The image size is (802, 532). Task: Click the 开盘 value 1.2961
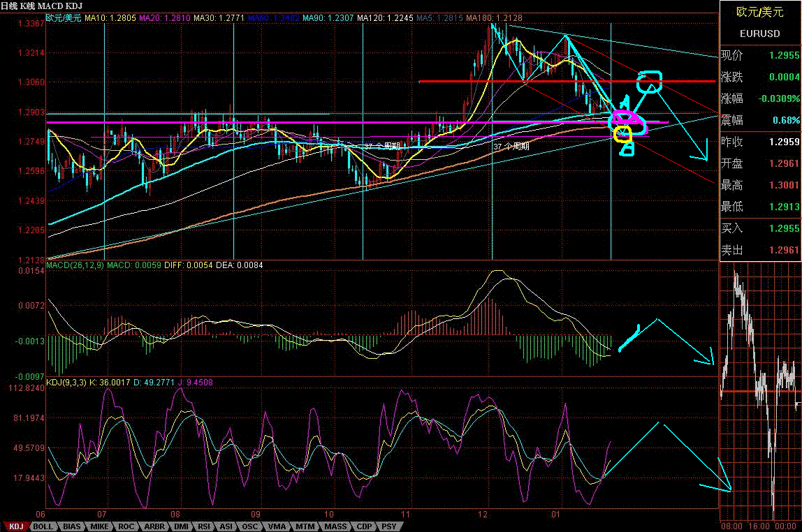[784, 163]
